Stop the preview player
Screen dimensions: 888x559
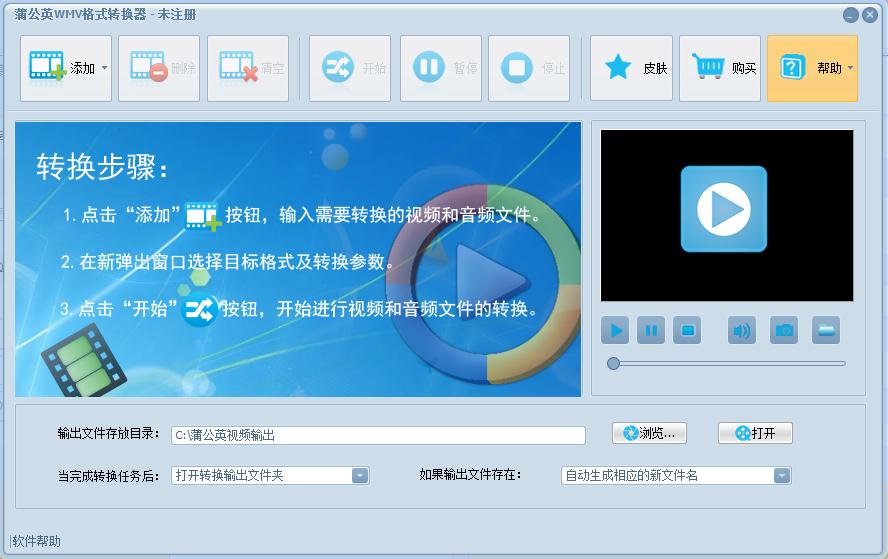[687, 330]
